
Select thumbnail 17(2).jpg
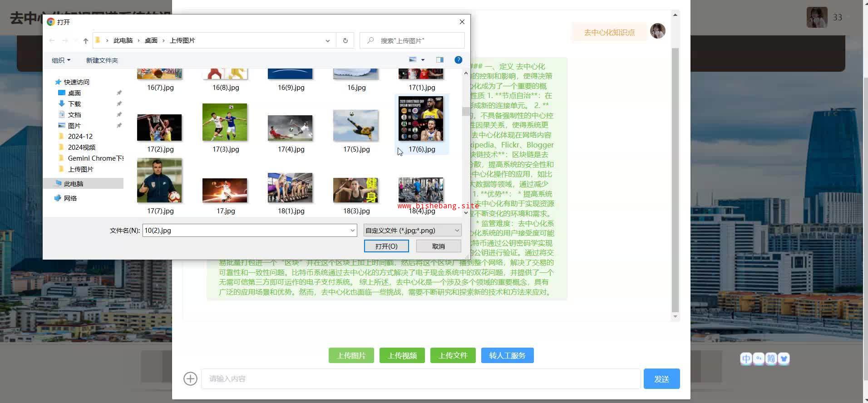pos(160,128)
